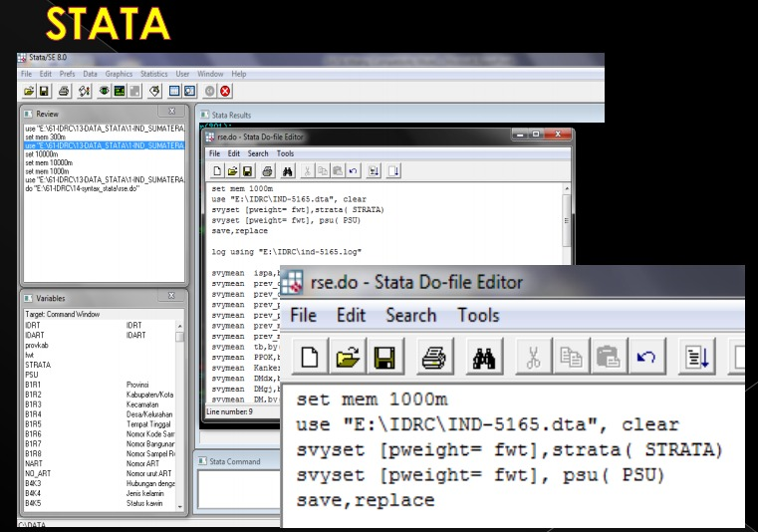
Task: Click the Print icon in Stata/SE main toolbar
Action: pos(64,91)
